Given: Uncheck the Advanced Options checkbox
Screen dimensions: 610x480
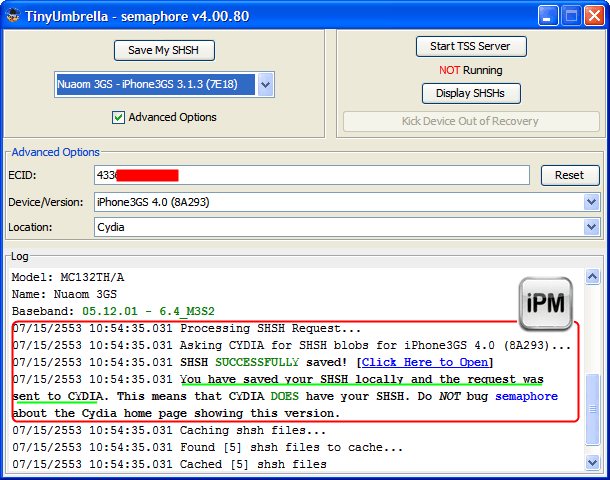Looking at the screenshot, I should (x=118, y=117).
